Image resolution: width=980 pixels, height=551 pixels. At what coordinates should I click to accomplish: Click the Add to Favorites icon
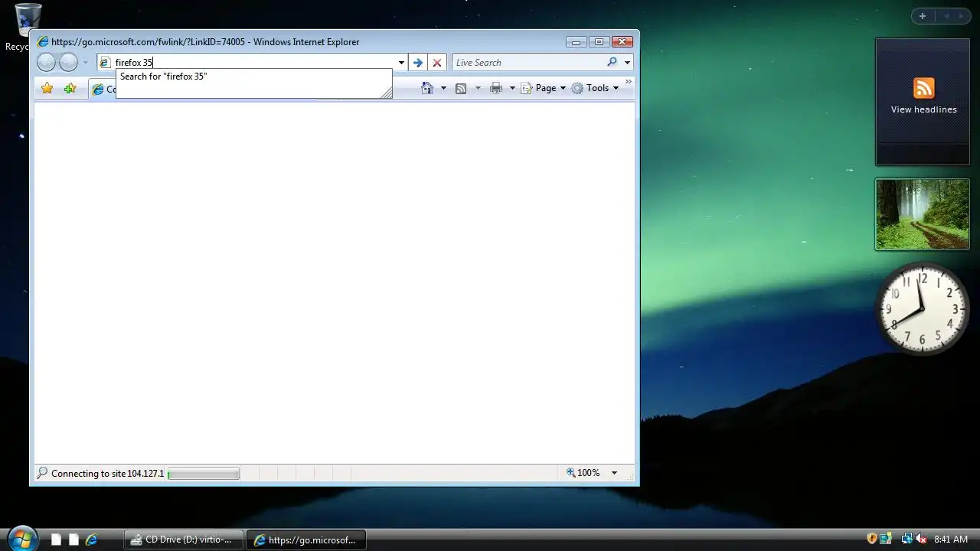(x=70, y=88)
